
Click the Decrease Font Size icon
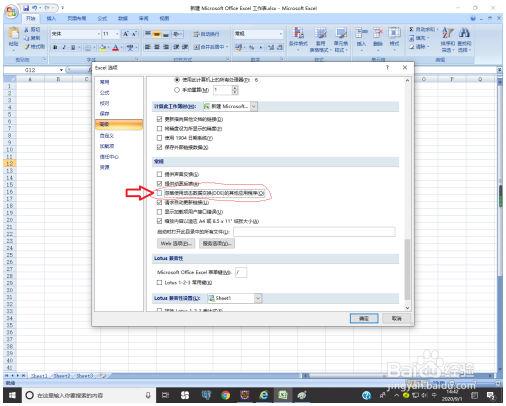click(134, 34)
